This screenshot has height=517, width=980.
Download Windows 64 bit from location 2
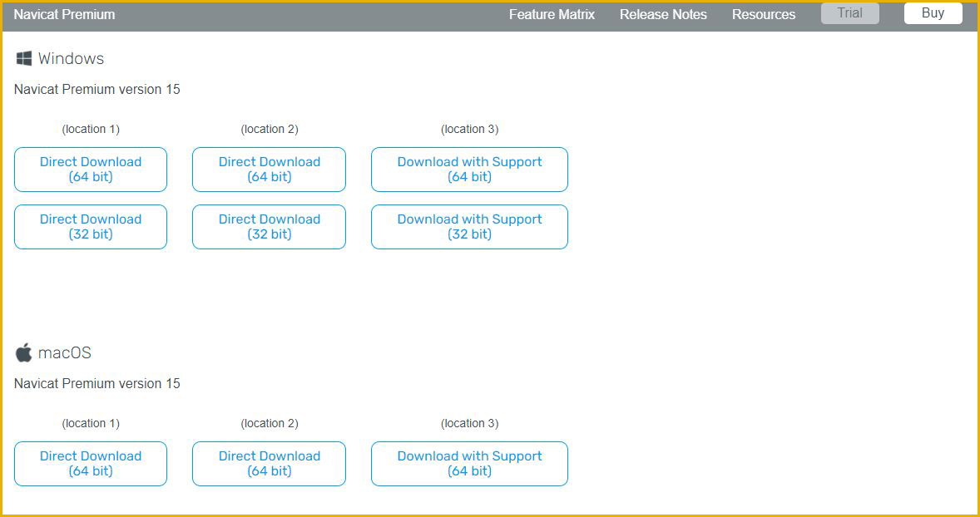pos(270,170)
